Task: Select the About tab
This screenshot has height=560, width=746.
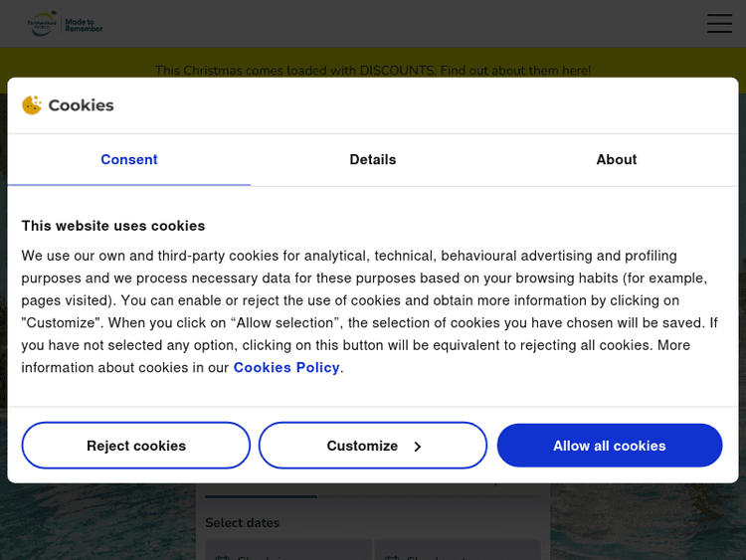Action: point(616,159)
